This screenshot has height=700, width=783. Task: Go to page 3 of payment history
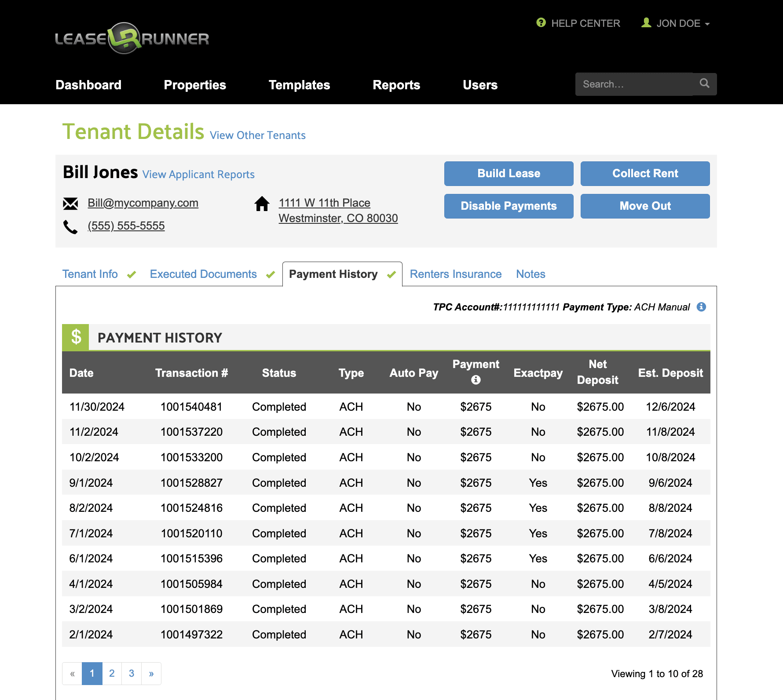pos(131,673)
